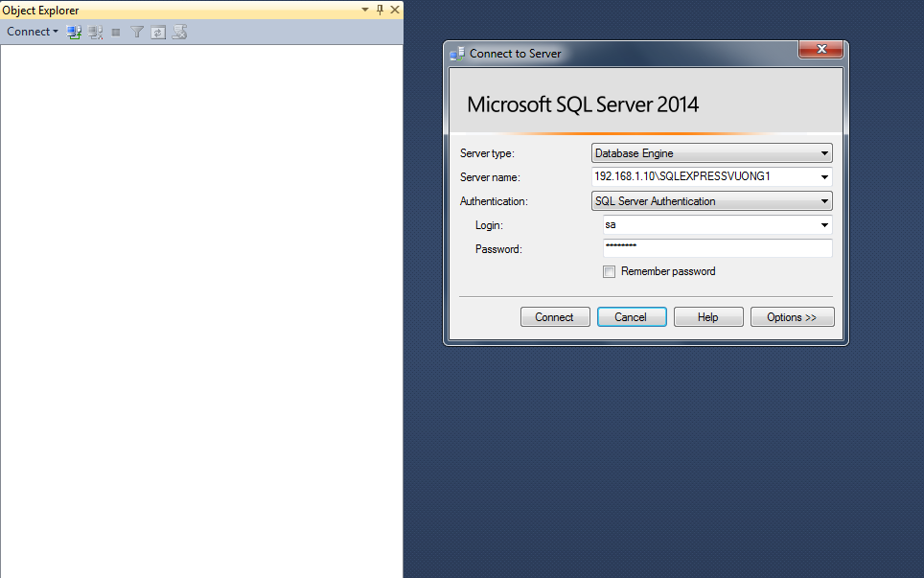Close the Object Explorer panel

click(x=395, y=10)
